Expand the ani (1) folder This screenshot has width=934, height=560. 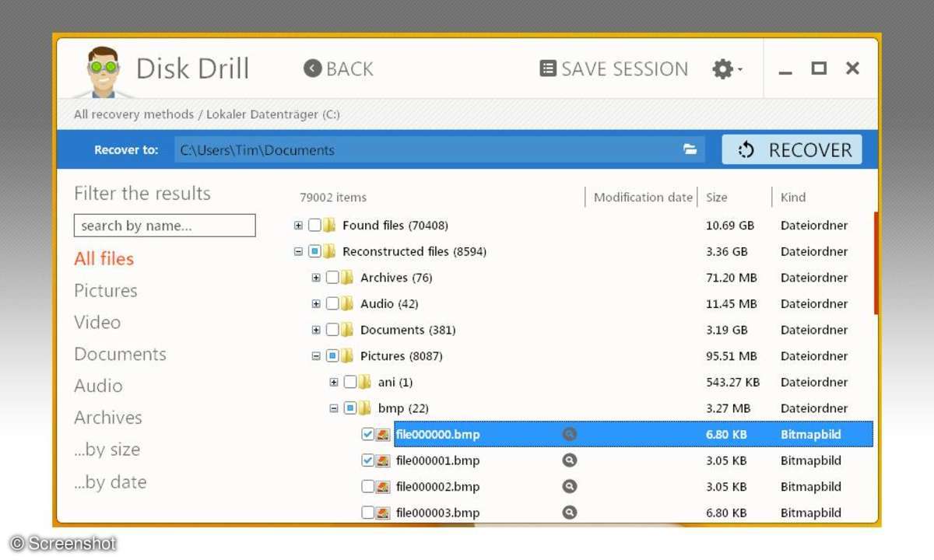coord(334,382)
